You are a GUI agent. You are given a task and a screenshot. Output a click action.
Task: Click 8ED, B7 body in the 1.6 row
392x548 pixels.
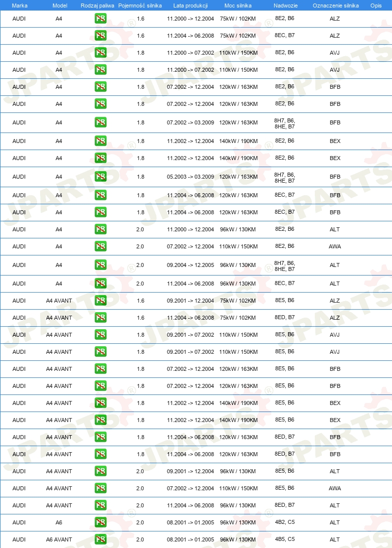click(x=285, y=317)
